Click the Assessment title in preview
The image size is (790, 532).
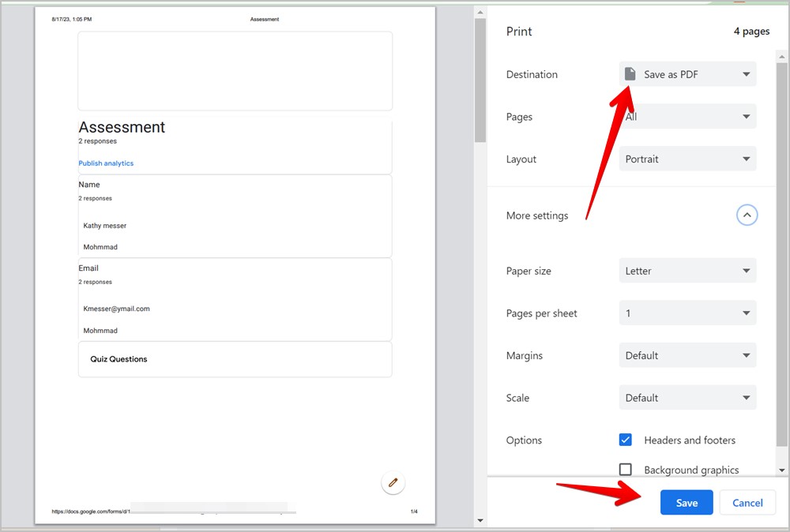pos(122,127)
